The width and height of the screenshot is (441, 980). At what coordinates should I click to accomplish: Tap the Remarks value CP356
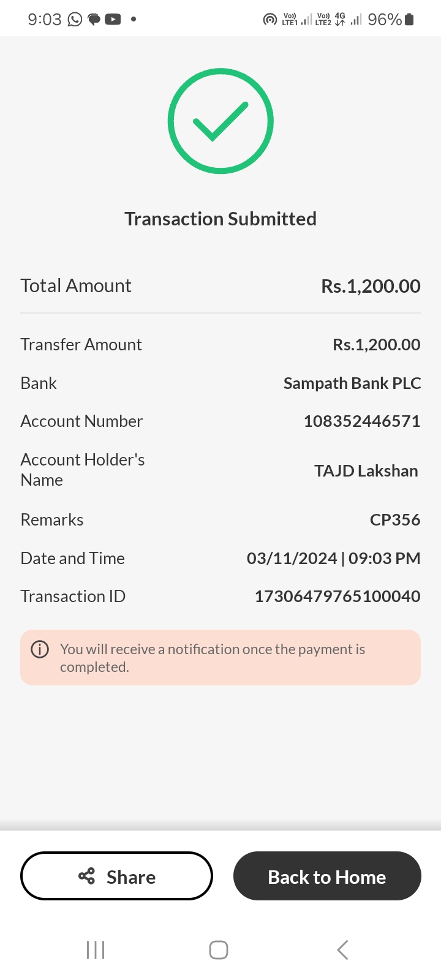click(x=395, y=520)
